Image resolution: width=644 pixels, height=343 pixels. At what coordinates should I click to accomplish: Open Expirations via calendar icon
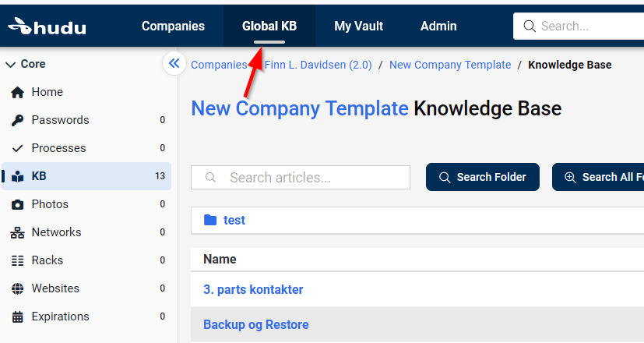pyautogui.click(x=17, y=316)
